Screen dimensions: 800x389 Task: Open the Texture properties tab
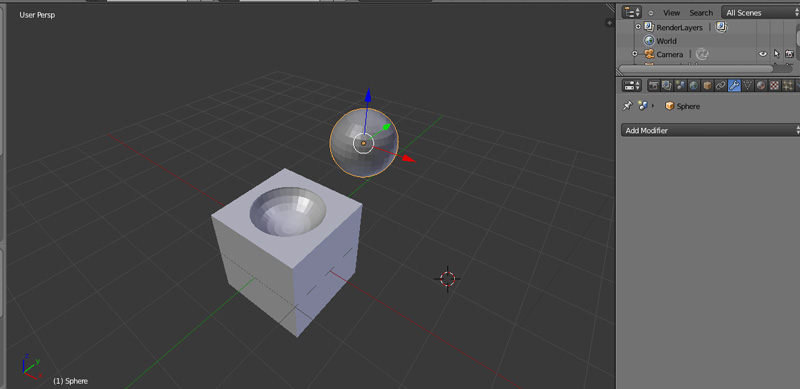pos(774,85)
